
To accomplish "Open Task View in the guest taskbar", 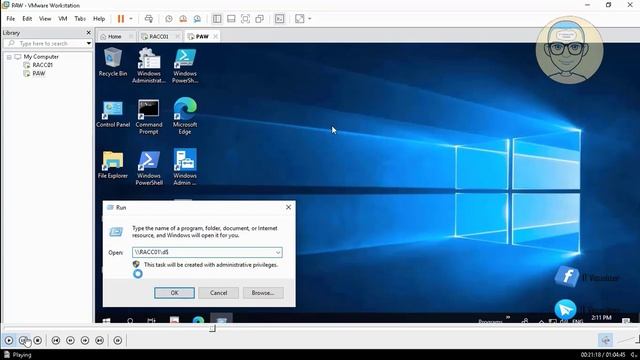I will tap(151, 321).
